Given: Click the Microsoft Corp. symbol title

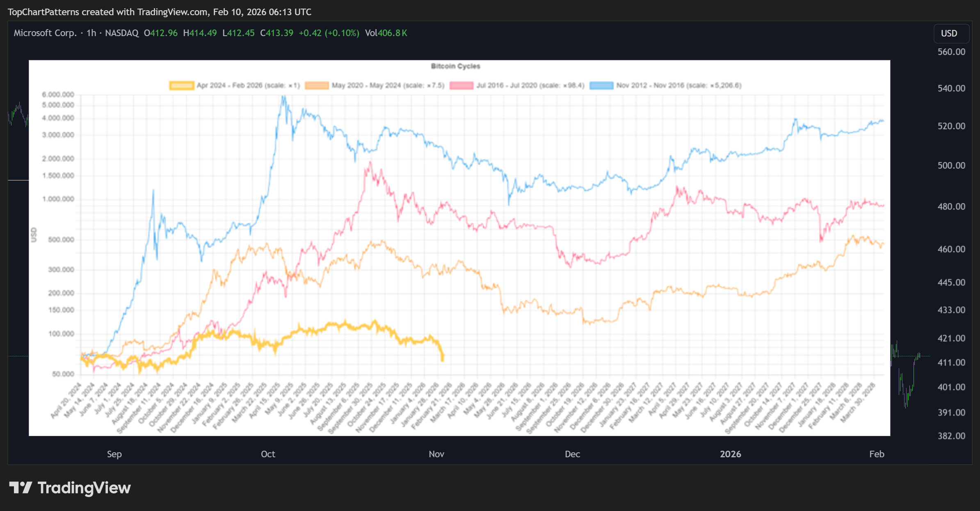Looking at the screenshot, I should [x=45, y=33].
